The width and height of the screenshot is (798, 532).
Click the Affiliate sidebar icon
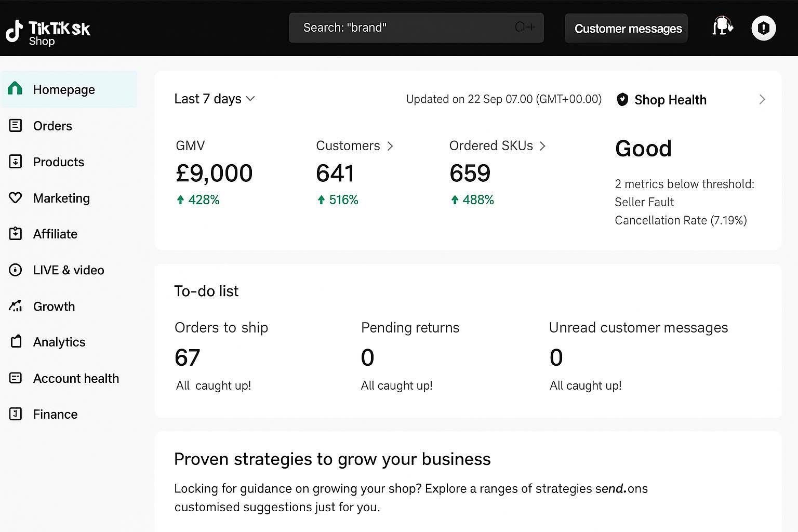(x=16, y=234)
